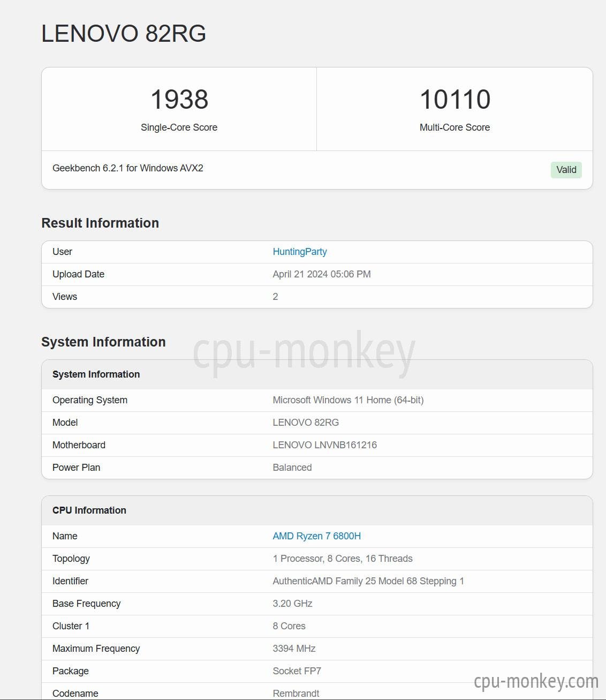Click the Name row label in CPU Information

pos(65,536)
